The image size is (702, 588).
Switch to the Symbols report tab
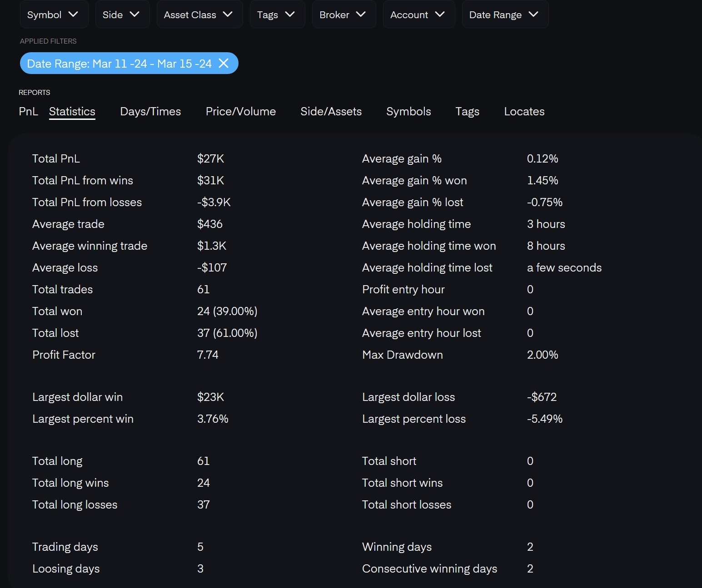(x=408, y=111)
